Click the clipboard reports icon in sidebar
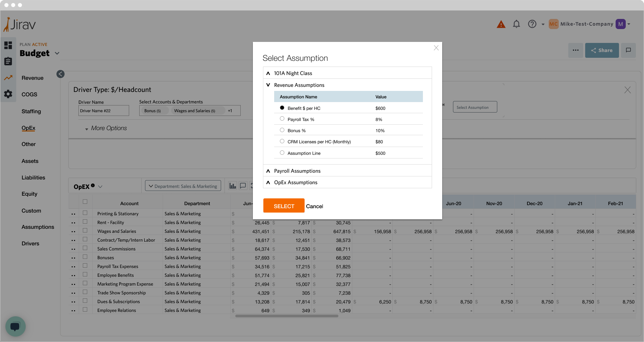 click(8, 61)
